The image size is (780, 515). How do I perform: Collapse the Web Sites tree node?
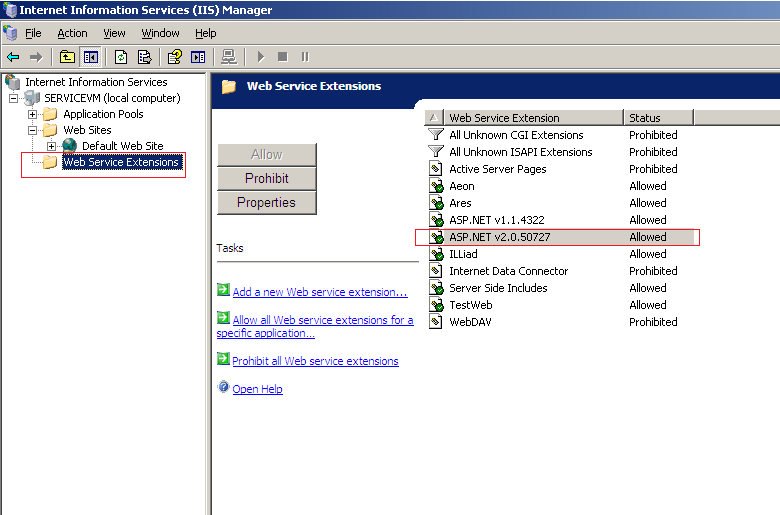point(32,130)
